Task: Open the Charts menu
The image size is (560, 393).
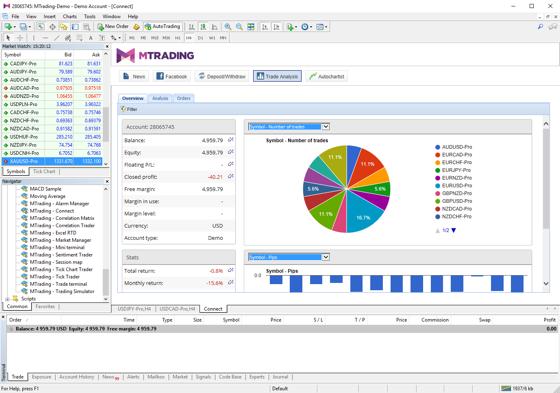Action: click(x=69, y=16)
